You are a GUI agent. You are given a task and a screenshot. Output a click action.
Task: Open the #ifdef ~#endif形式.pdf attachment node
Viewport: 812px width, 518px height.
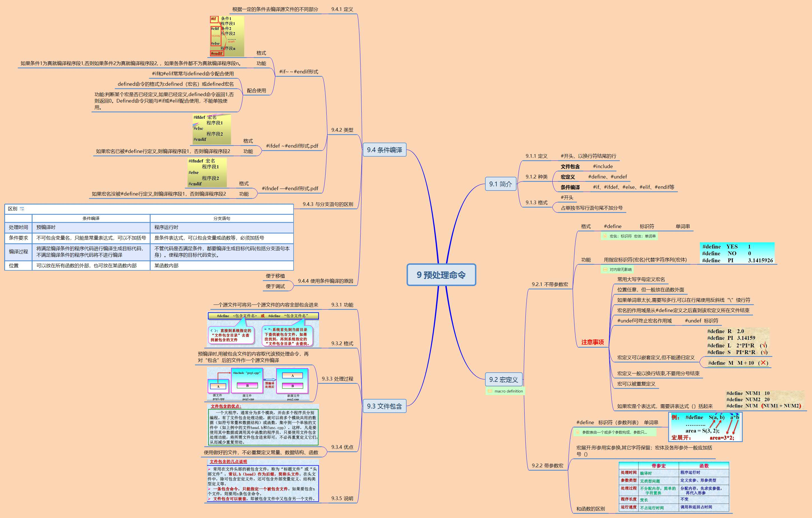pyautogui.click(x=292, y=146)
